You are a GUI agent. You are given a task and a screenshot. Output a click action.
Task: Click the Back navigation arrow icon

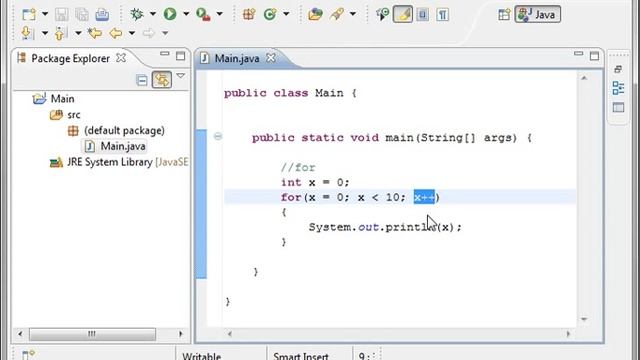tap(116, 33)
